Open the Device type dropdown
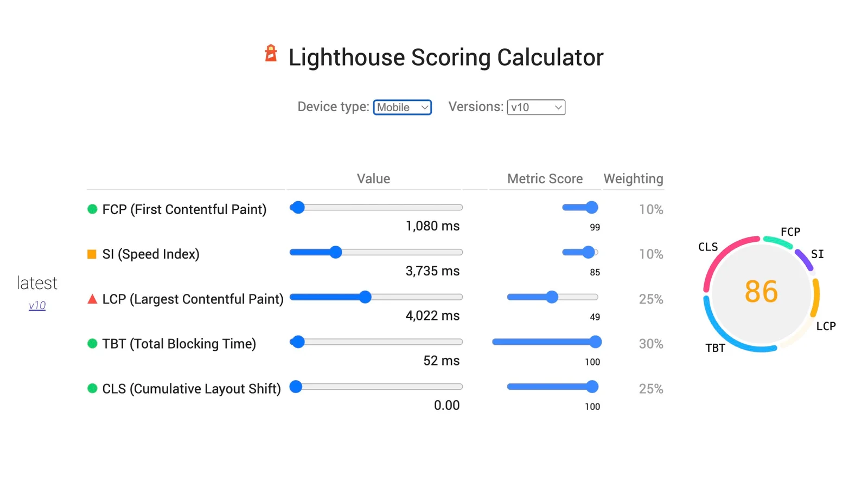The image size is (868, 488). 402,107
